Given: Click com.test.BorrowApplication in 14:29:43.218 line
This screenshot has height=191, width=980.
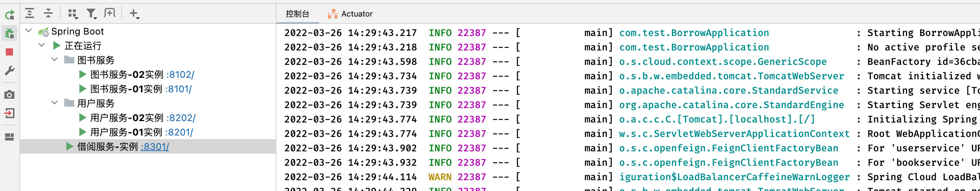Looking at the screenshot, I should coord(694,47).
